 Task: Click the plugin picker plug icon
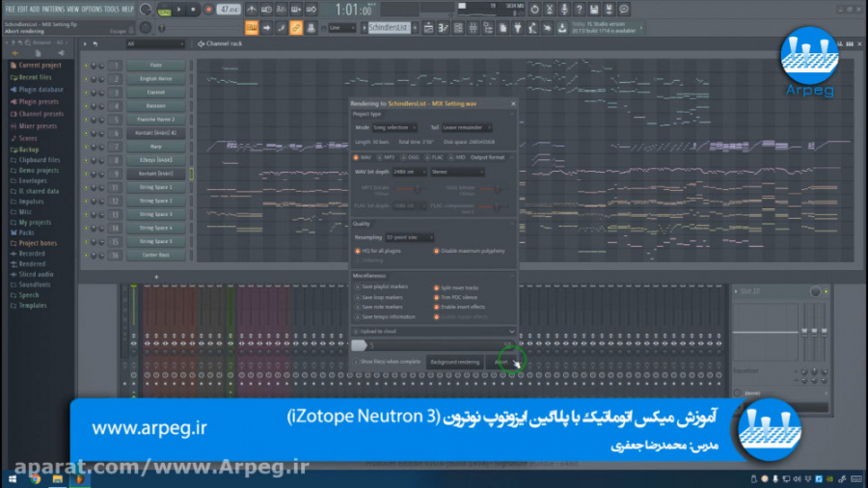click(x=518, y=28)
